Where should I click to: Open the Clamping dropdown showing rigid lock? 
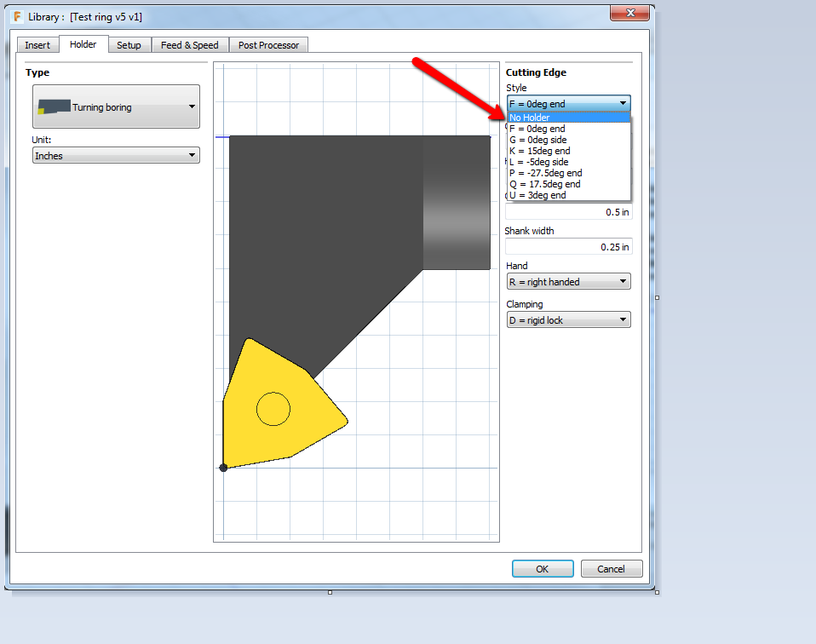tap(567, 319)
